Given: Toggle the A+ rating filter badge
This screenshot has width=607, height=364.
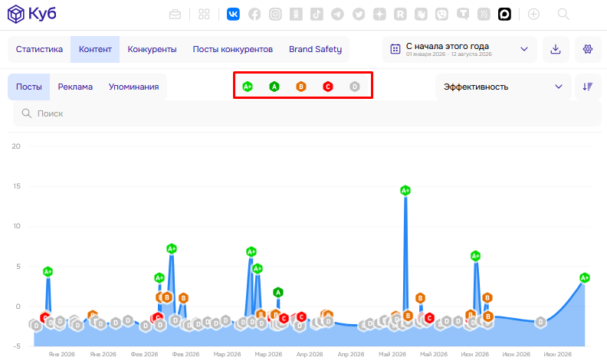Looking at the screenshot, I should coord(248,87).
